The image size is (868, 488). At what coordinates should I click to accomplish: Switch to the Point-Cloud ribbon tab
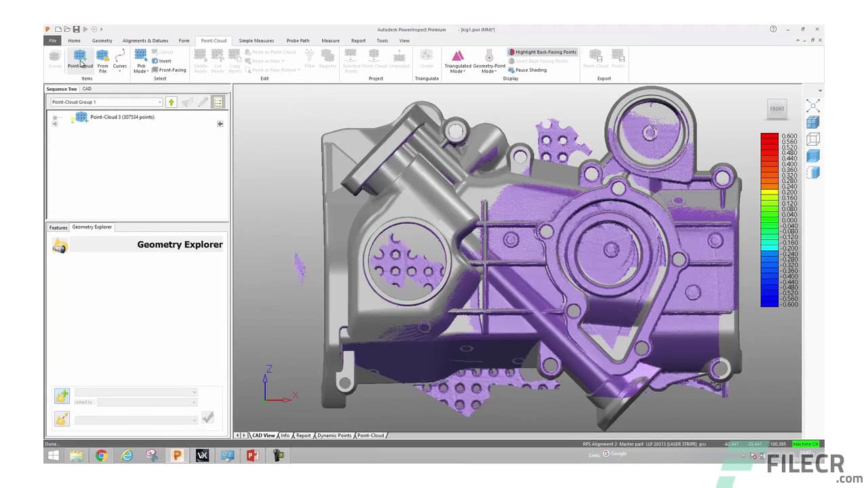[x=214, y=40]
